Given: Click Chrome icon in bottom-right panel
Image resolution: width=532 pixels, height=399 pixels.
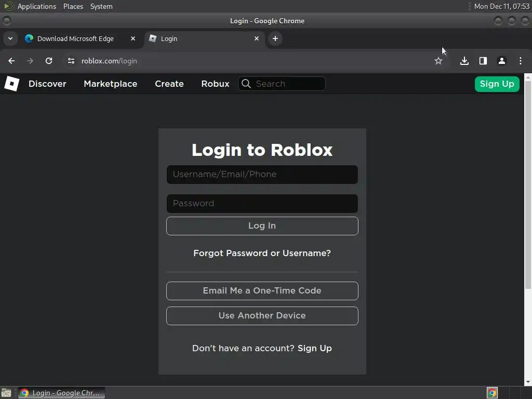Looking at the screenshot, I should coord(493,393).
